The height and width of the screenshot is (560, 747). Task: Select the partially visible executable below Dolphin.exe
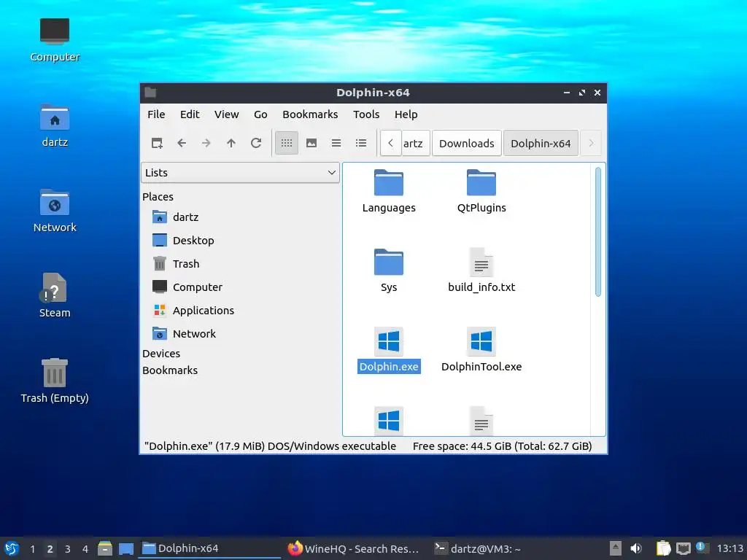[x=389, y=421]
